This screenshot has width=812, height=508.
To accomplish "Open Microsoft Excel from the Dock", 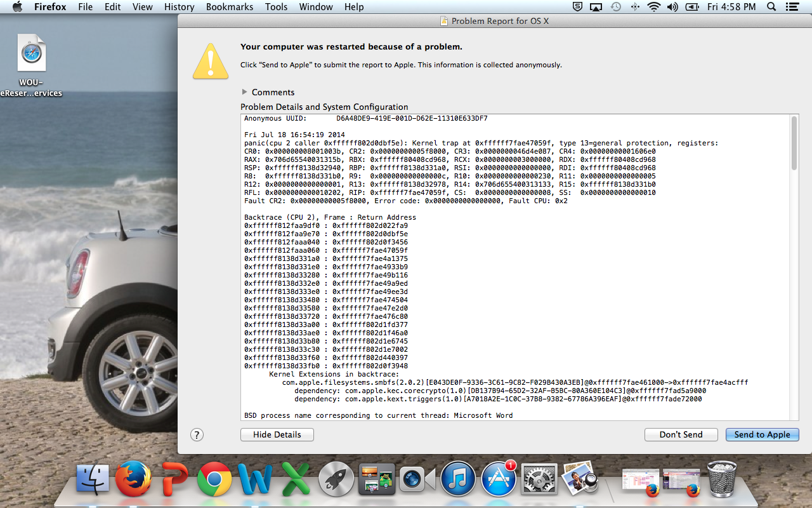I will (x=296, y=479).
